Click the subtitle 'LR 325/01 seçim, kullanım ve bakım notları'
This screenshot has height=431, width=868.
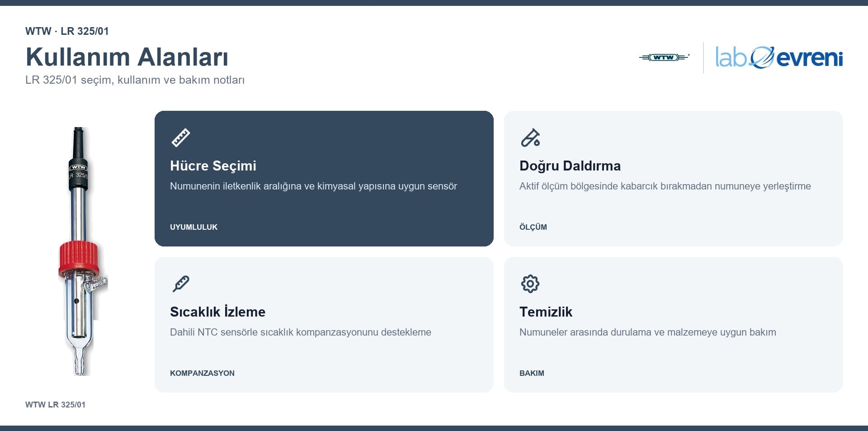[135, 80]
